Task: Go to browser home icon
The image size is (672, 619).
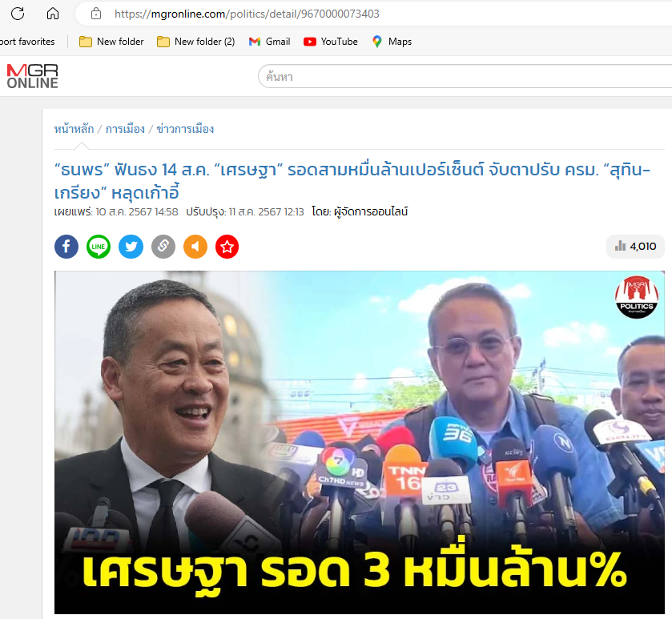Action: (x=53, y=14)
